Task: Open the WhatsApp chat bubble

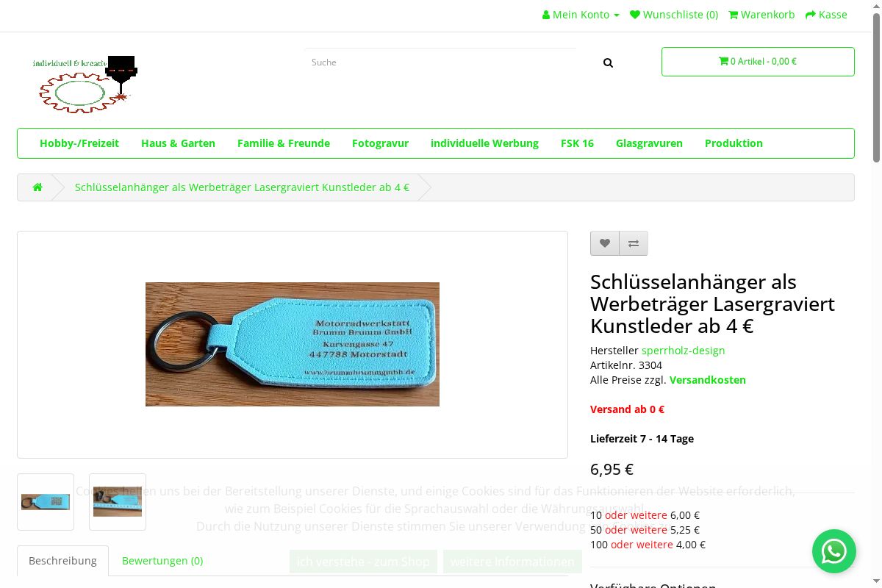Action: click(x=834, y=551)
